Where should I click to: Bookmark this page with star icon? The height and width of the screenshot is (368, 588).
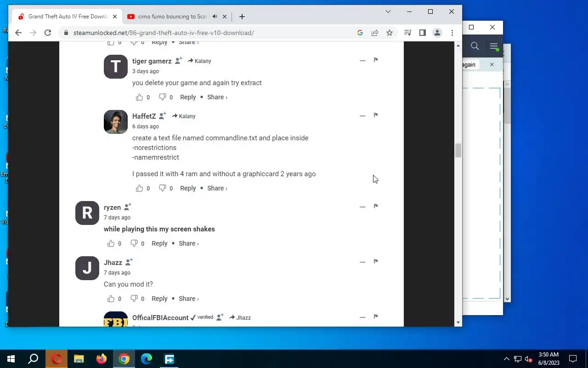point(390,33)
